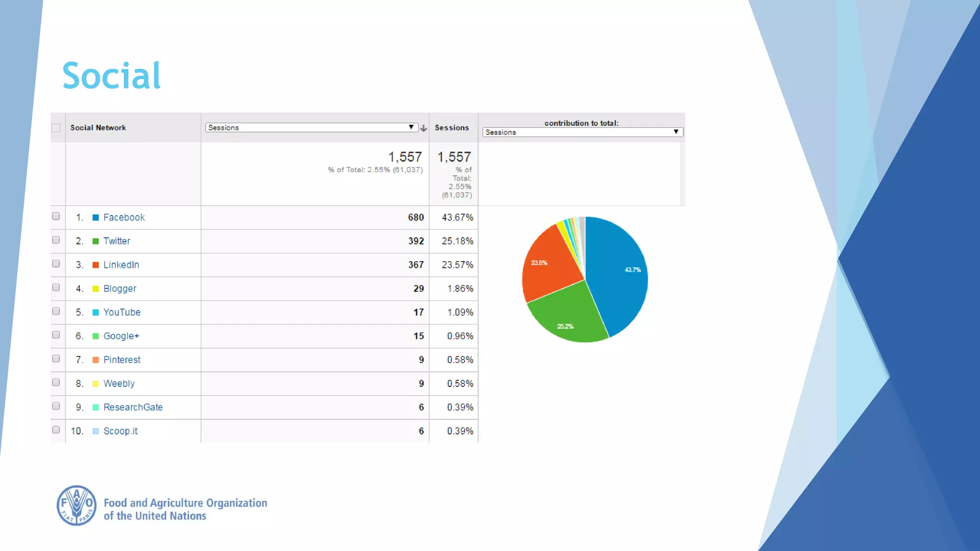The image size is (980, 551).
Task: Open the Twitter network link
Action: (x=117, y=241)
